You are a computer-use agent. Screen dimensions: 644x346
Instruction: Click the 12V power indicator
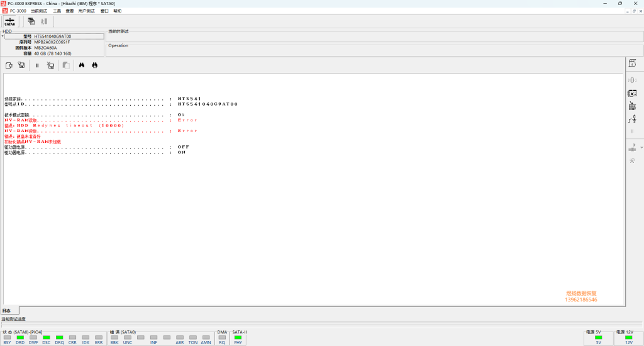click(x=629, y=340)
